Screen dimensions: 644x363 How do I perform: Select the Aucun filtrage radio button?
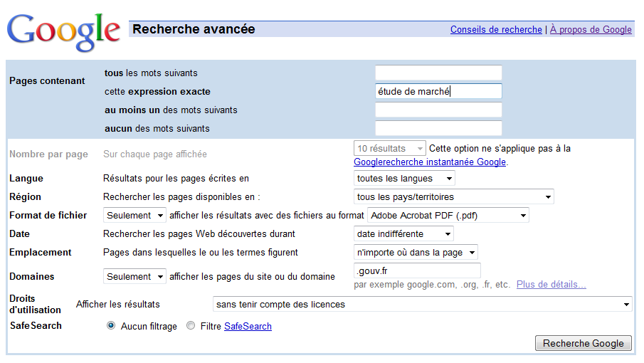(x=111, y=326)
